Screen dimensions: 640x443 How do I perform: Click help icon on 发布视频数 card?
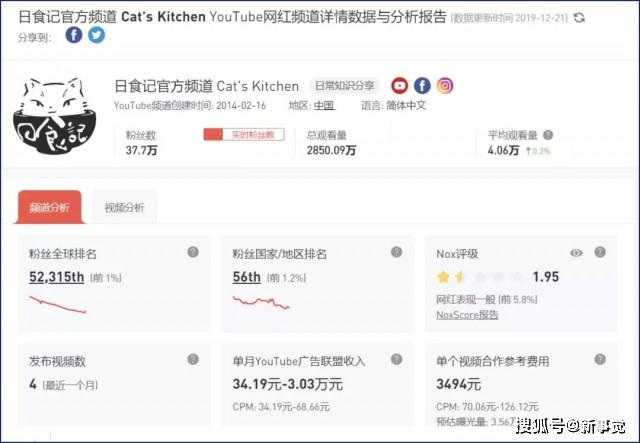pos(193,359)
